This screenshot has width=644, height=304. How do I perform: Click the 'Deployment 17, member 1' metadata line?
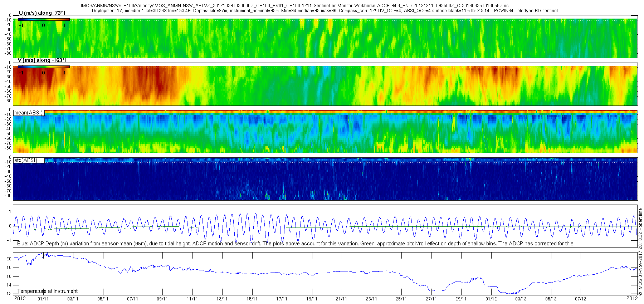325,11
